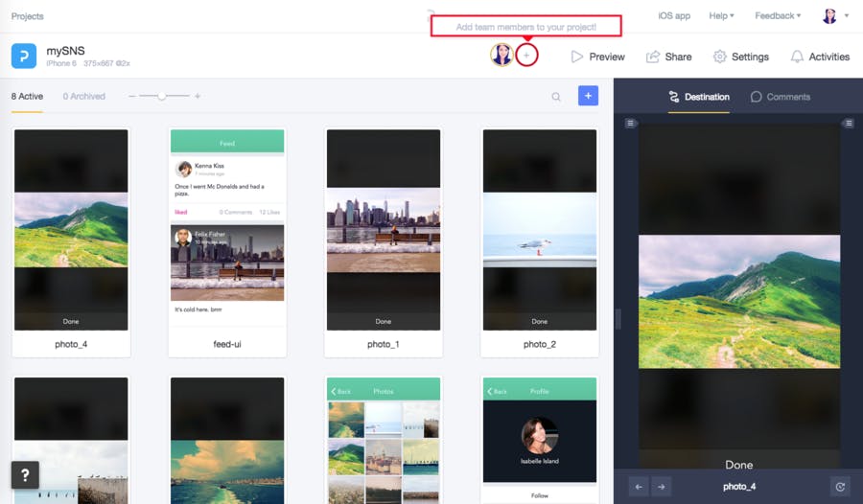This screenshot has height=504, width=863.
Task: Click the mySNS project title
Action: pyautogui.click(x=65, y=51)
